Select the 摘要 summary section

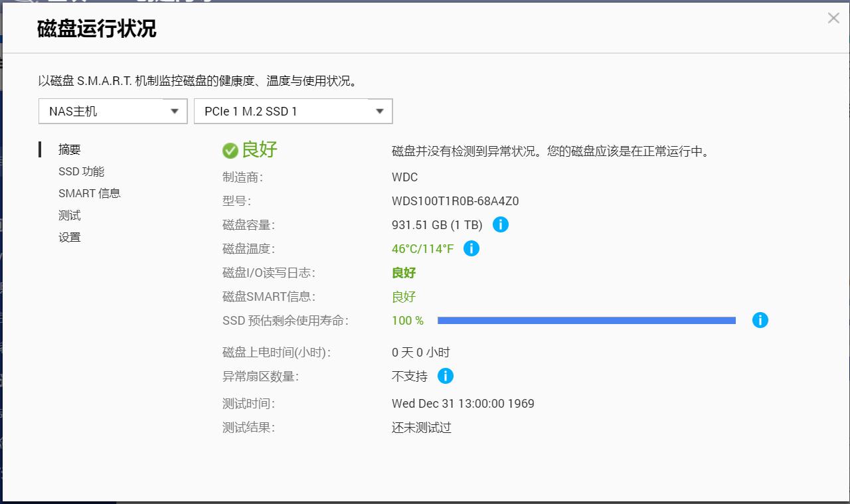pos(69,149)
